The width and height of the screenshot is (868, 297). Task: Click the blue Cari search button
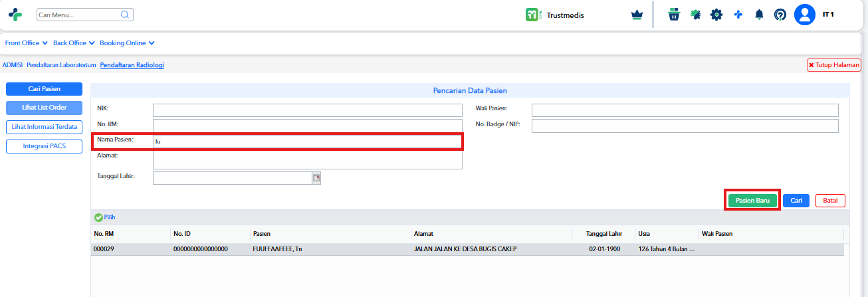(796, 201)
